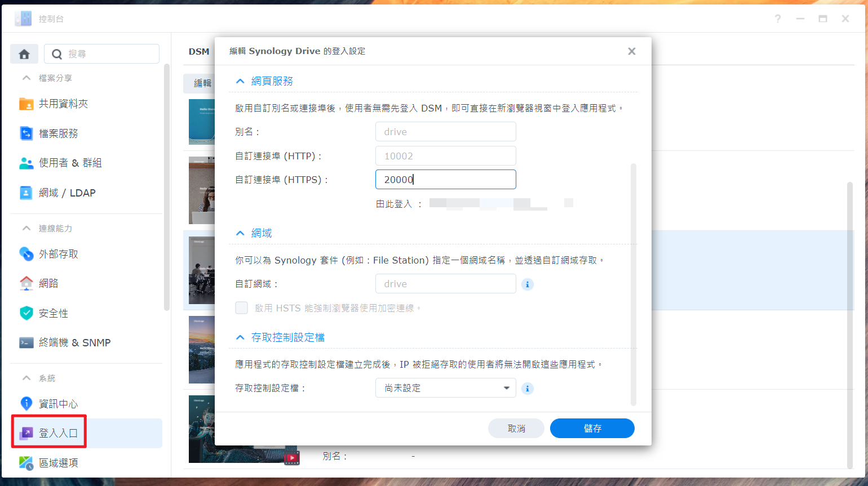Go to 共用資料夾 in the sidebar

(x=86, y=104)
